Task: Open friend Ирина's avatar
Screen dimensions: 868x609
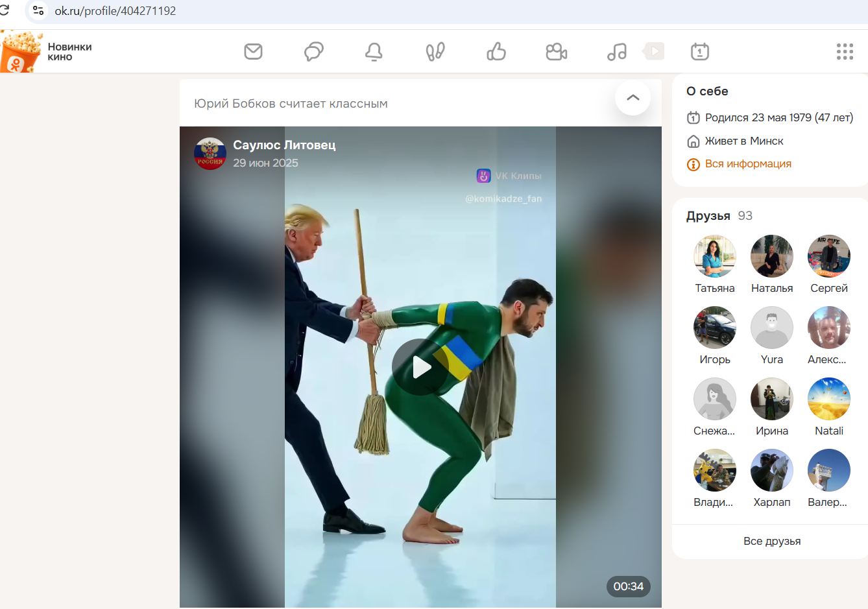Action: [x=772, y=399]
